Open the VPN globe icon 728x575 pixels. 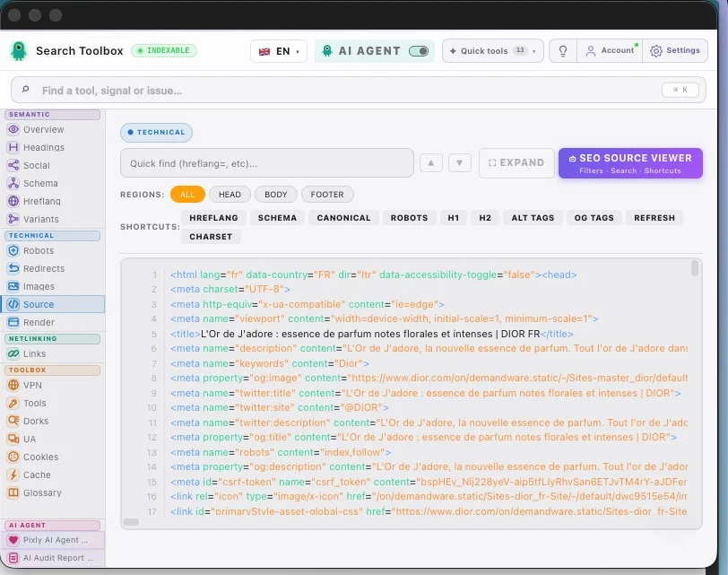click(13, 385)
